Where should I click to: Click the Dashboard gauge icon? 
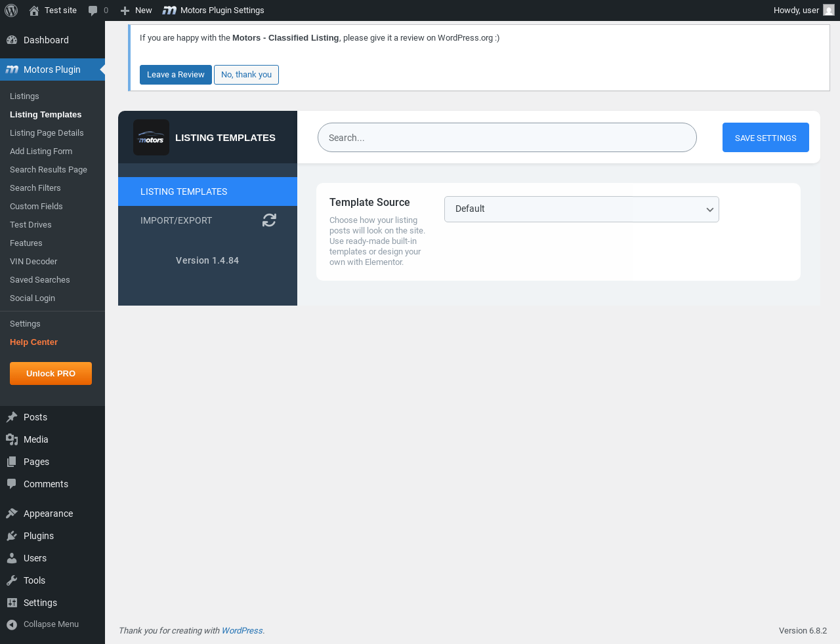pyautogui.click(x=12, y=40)
